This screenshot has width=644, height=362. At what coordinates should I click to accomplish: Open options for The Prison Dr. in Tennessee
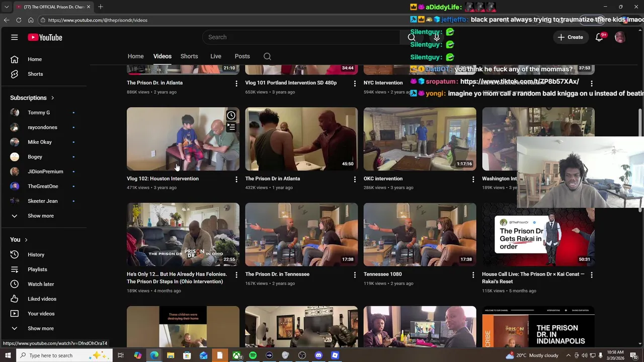pyautogui.click(x=355, y=275)
